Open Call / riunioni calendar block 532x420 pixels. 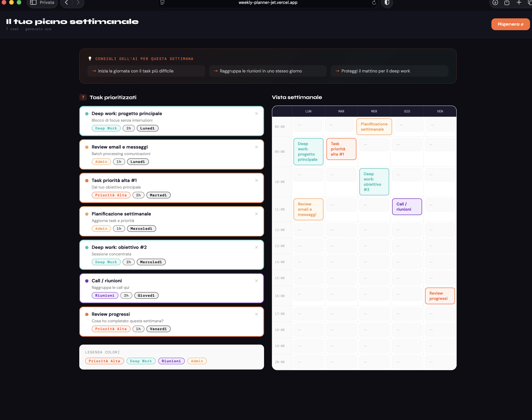(x=407, y=207)
